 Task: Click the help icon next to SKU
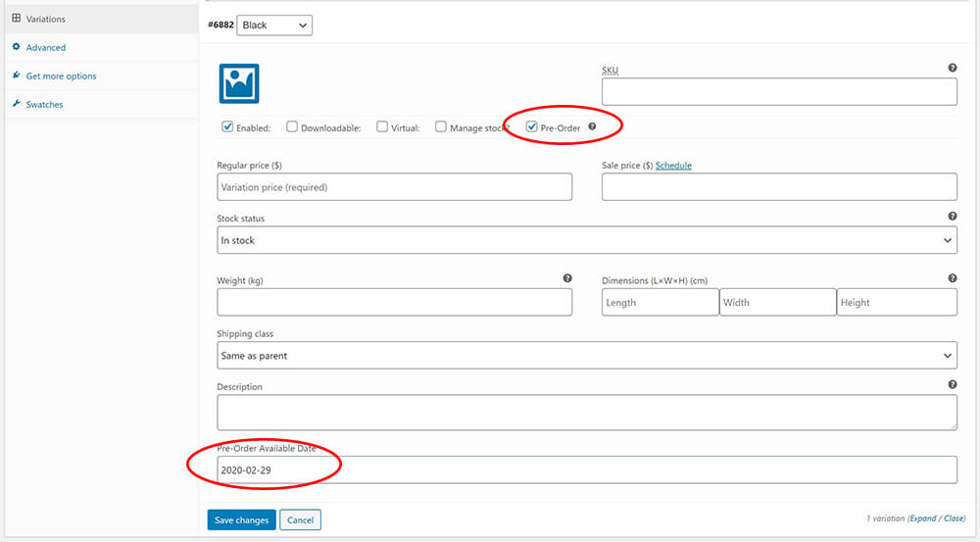coord(953,68)
